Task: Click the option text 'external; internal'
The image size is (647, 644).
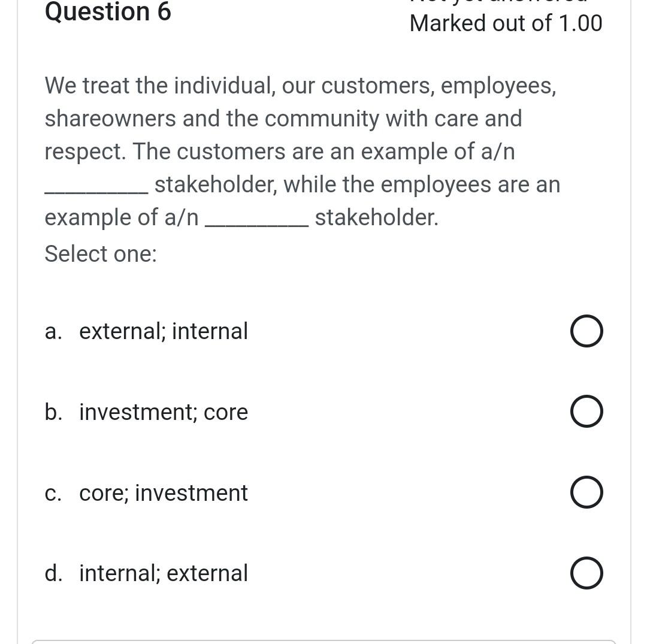Action: pos(164,330)
